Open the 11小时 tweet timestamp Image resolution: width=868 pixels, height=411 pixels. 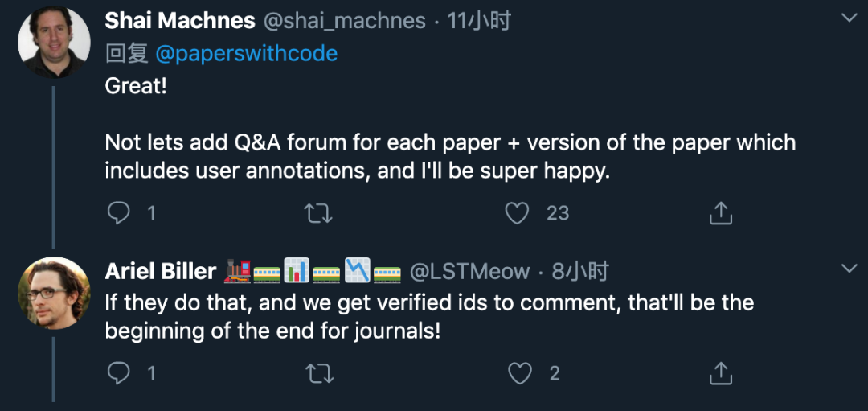point(479,20)
